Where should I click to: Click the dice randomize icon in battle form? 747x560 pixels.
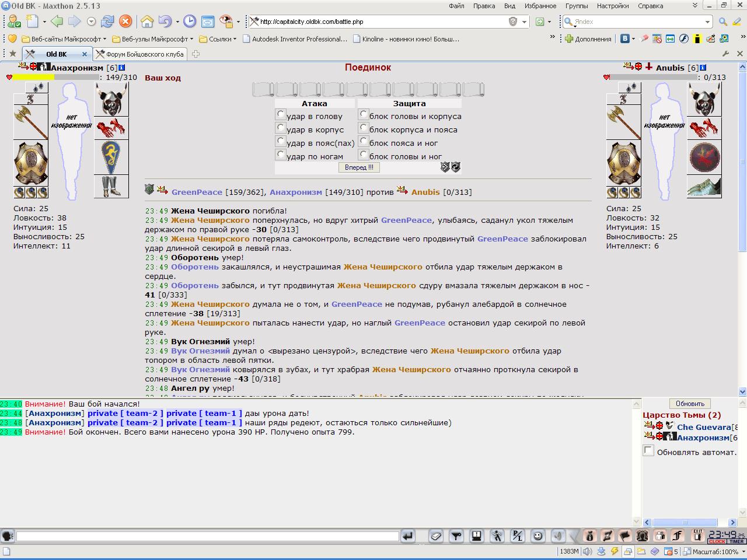click(445, 167)
